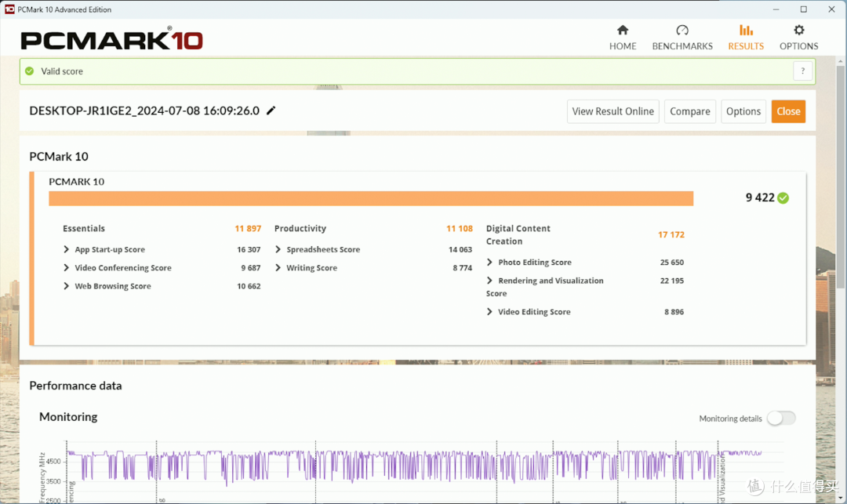
Task: Click the pencil icon to rename result
Action: pos(271,110)
